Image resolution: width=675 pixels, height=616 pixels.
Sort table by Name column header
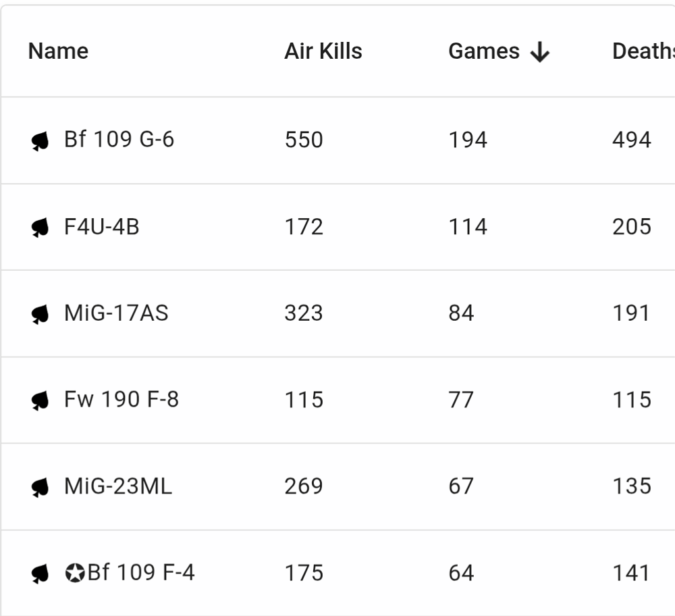point(58,51)
